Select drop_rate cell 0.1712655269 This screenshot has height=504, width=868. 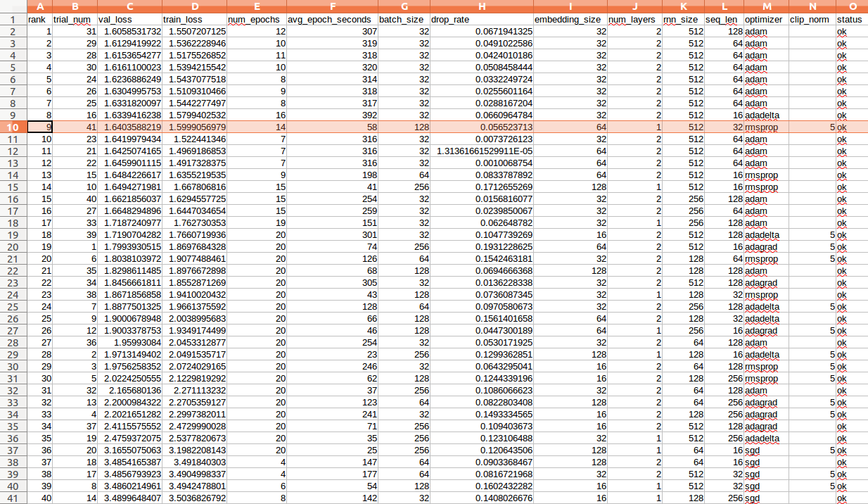click(481, 187)
